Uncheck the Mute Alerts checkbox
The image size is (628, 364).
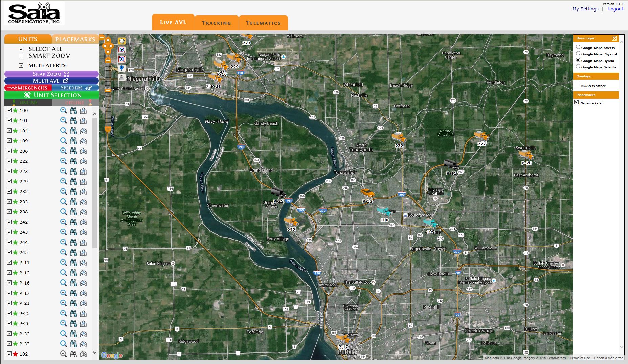(x=21, y=65)
